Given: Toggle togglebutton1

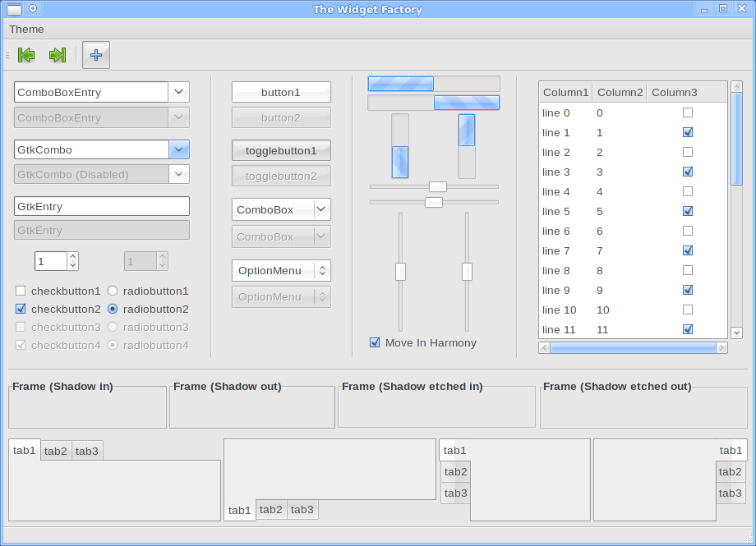Looking at the screenshot, I should coord(281,151).
